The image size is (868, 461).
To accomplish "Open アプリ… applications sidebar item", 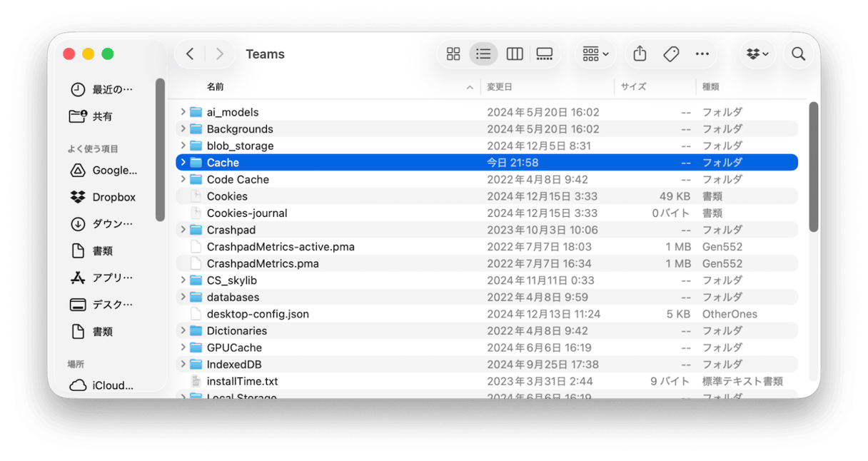I will pos(102,278).
